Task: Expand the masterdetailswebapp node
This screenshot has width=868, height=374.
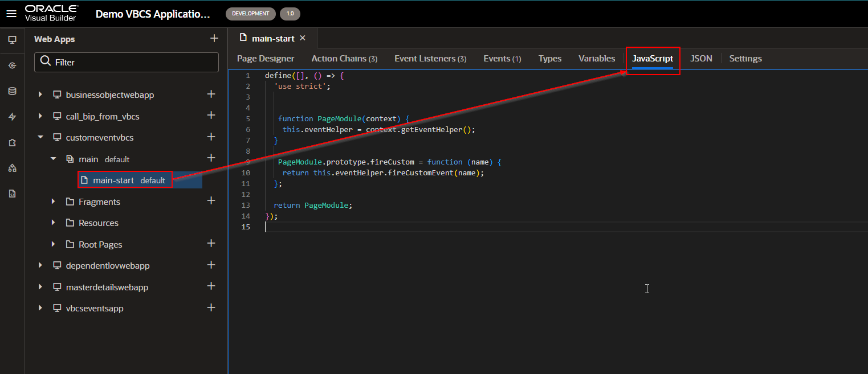Action: click(x=40, y=287)
